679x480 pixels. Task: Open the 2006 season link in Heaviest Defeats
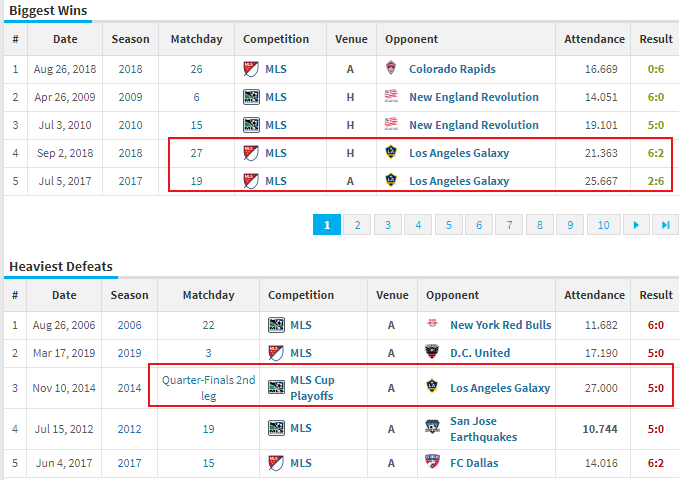coord(129,325)
